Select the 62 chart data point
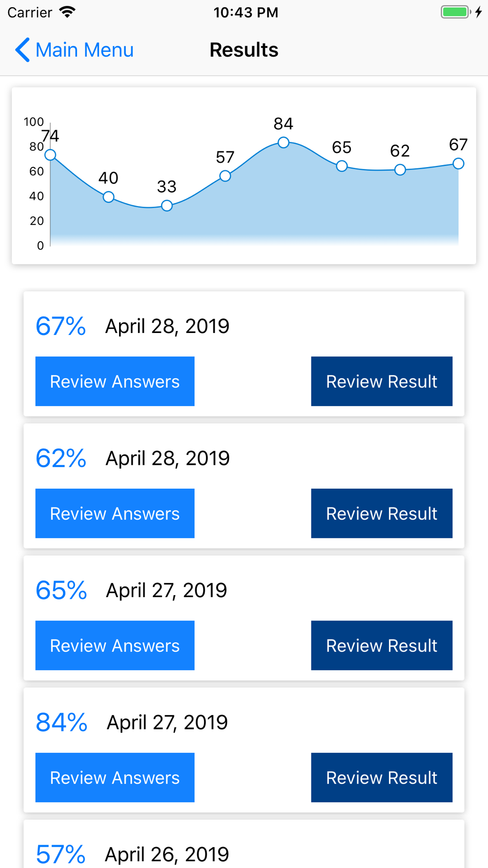 pyautogui.click(x=400, y=169)
